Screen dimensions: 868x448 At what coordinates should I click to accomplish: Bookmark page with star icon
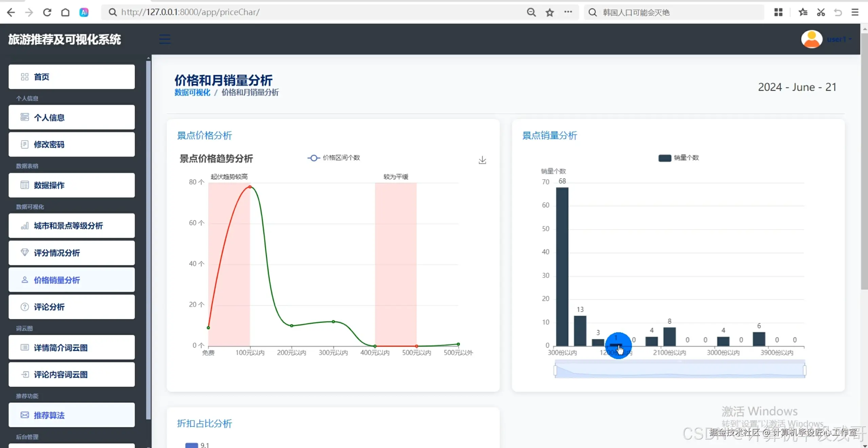tap(550, 13)
